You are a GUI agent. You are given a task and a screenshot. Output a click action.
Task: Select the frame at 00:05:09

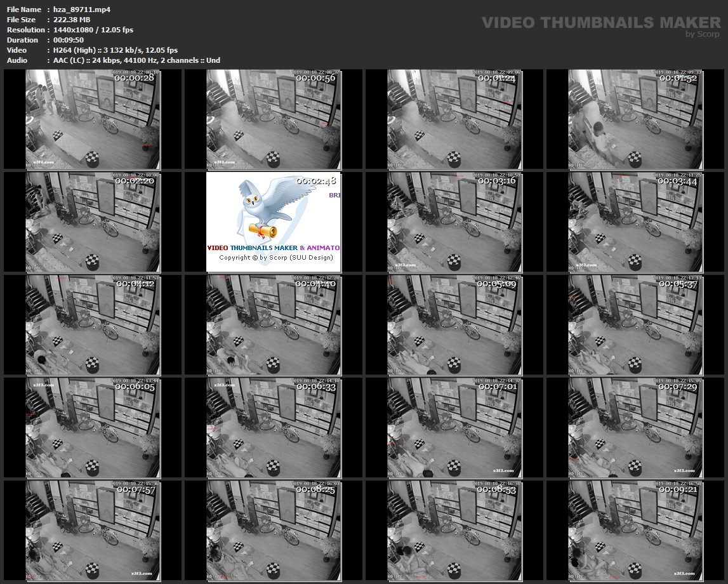(x=454, y=325)
